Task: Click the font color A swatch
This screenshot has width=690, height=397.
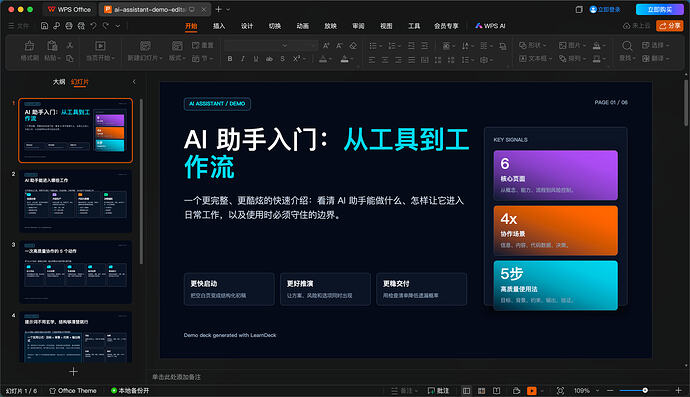Action: [323, 59]
